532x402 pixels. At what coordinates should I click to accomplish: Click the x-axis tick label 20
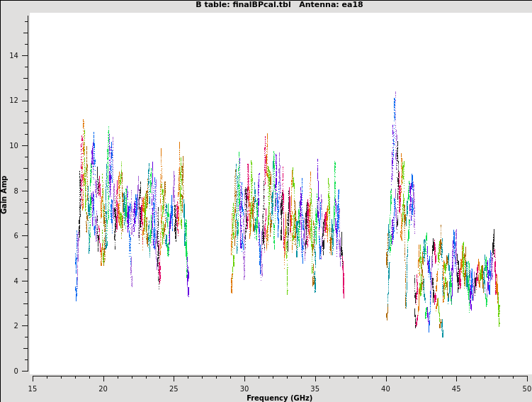(103, 389)
